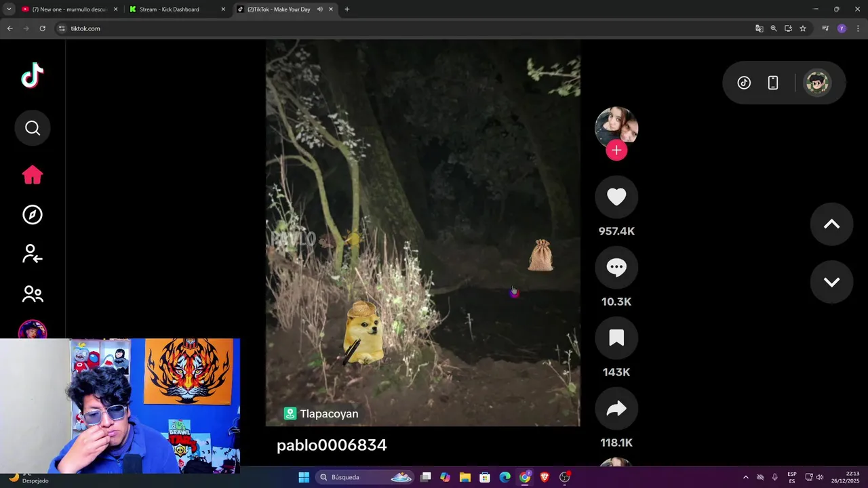This screenshot has height=488, width=868.
Task: Open the Friends page icon
Action: [33, 293]
